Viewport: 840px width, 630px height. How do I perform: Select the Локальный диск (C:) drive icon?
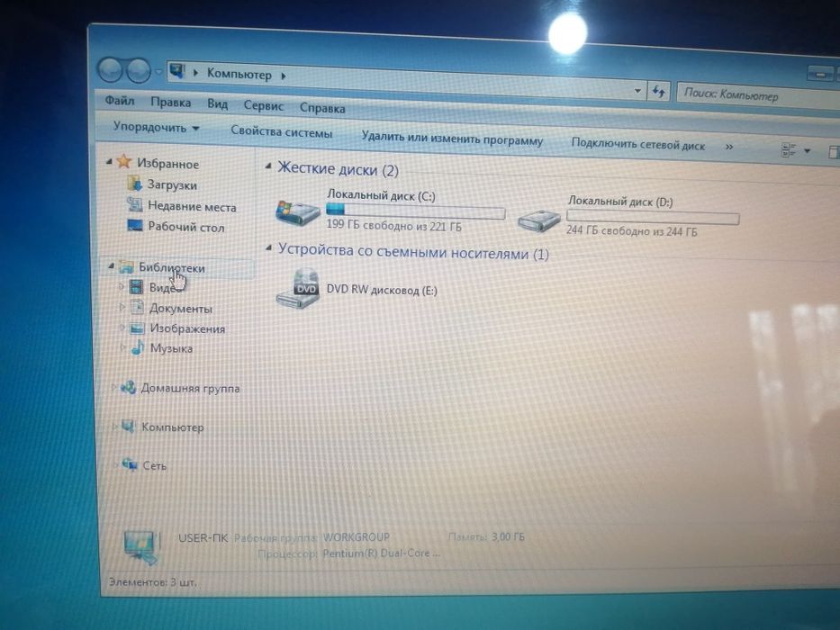point(297,213)
